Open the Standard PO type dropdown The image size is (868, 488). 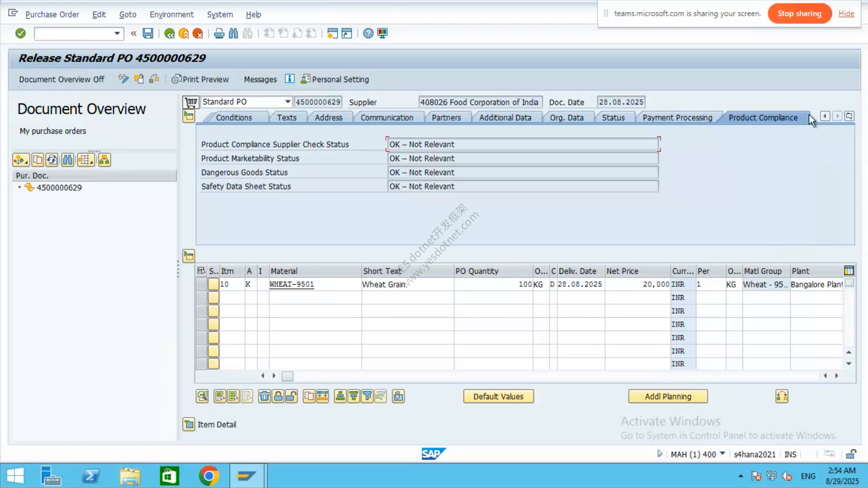288,102
